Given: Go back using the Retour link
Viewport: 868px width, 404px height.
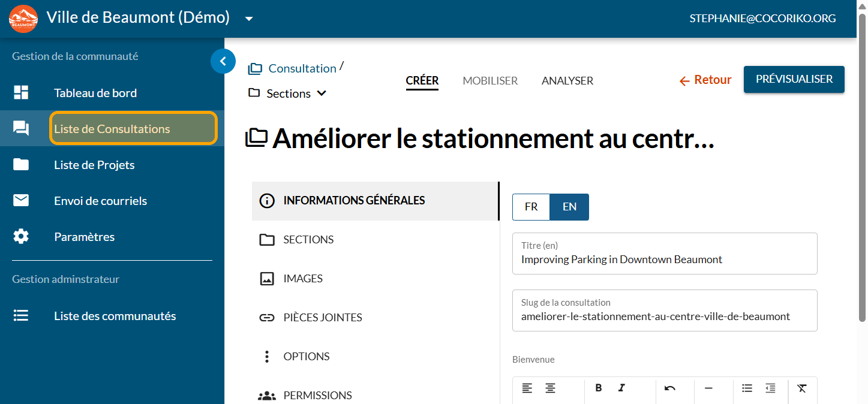Looking at the screenshot, I should 705,80.
